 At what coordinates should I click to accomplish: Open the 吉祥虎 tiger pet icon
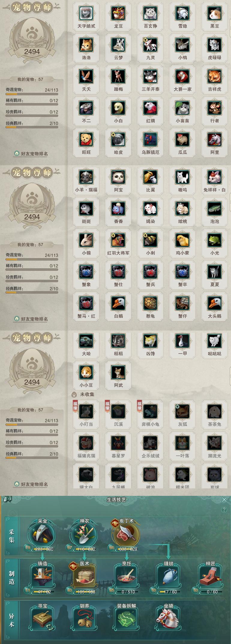point(214,77)
